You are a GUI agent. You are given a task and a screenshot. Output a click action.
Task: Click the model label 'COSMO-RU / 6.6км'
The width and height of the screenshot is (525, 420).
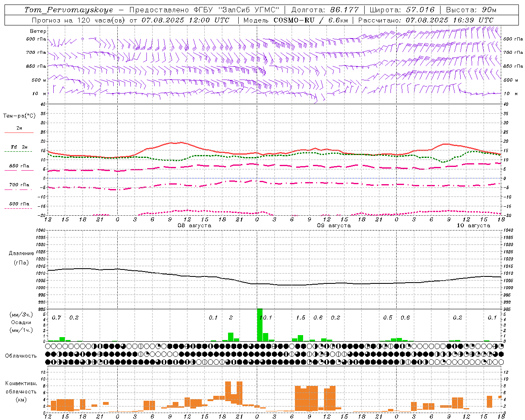point(311,20)
